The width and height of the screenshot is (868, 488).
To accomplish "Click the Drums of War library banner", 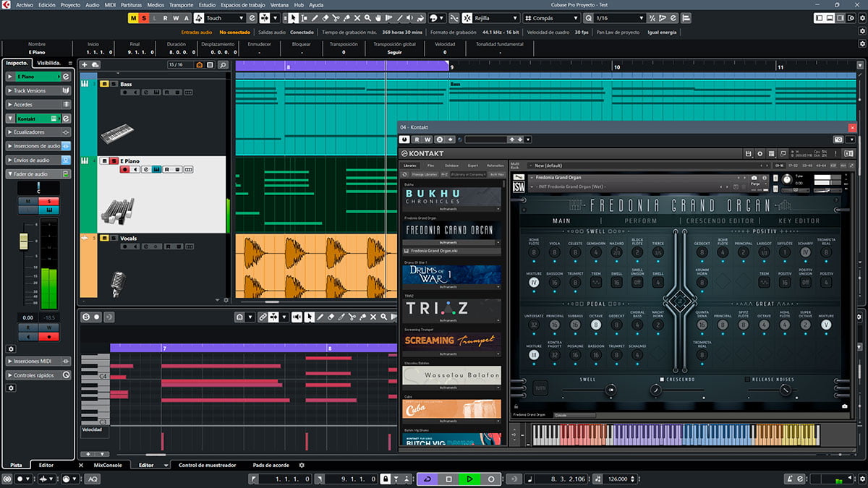I will [452, 275].
